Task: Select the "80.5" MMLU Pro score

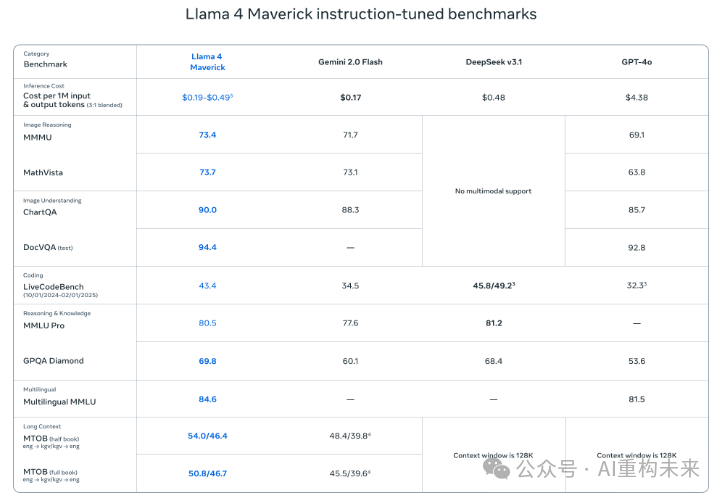Action: (207, 323)
